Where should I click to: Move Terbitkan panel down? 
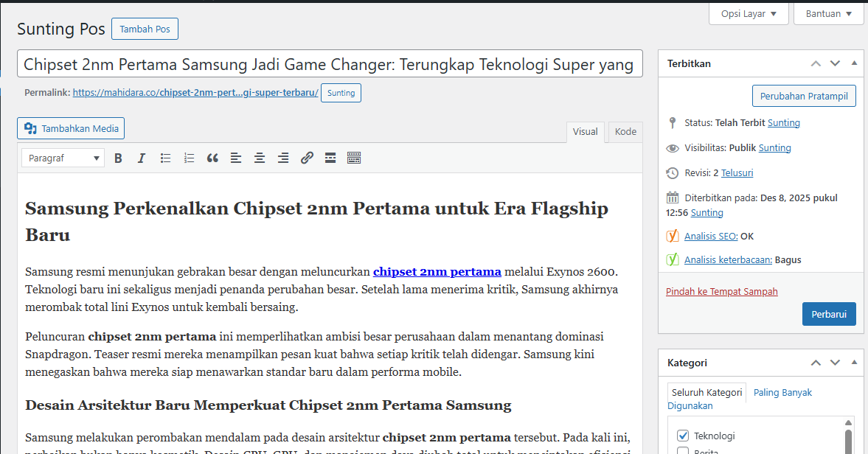point(835,63)
